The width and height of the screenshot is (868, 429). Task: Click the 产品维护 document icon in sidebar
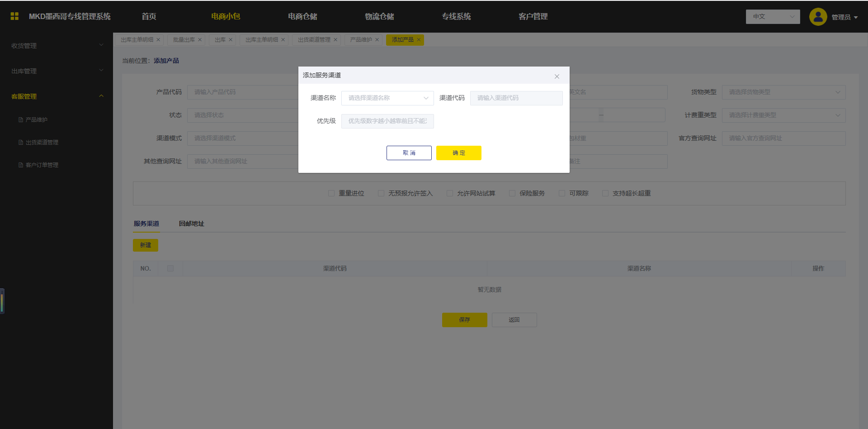coord(21,120)
